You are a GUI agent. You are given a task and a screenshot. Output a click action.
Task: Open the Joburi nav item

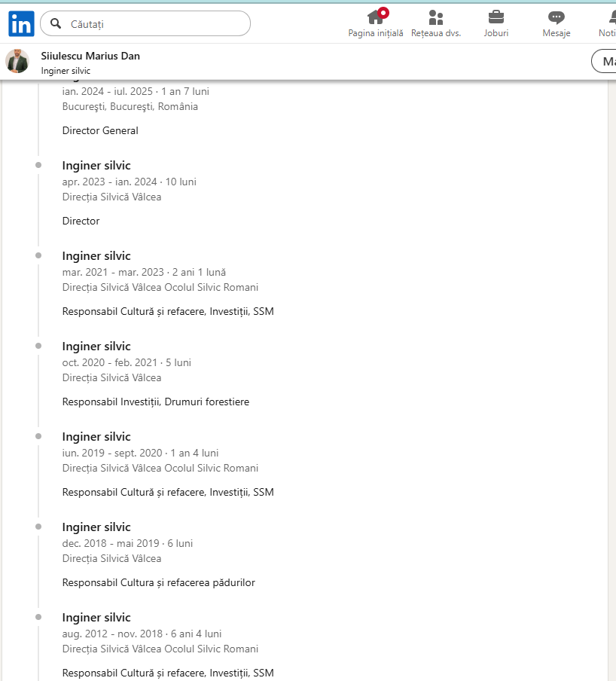pyautogui.click(x=496, y=23)
